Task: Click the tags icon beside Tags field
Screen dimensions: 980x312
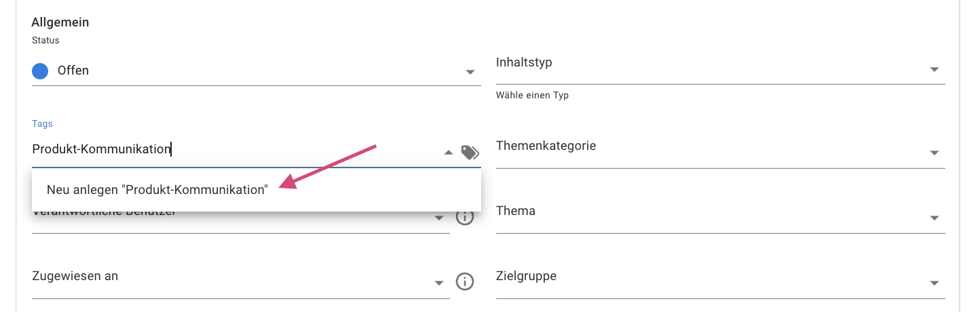Action: 470,153
